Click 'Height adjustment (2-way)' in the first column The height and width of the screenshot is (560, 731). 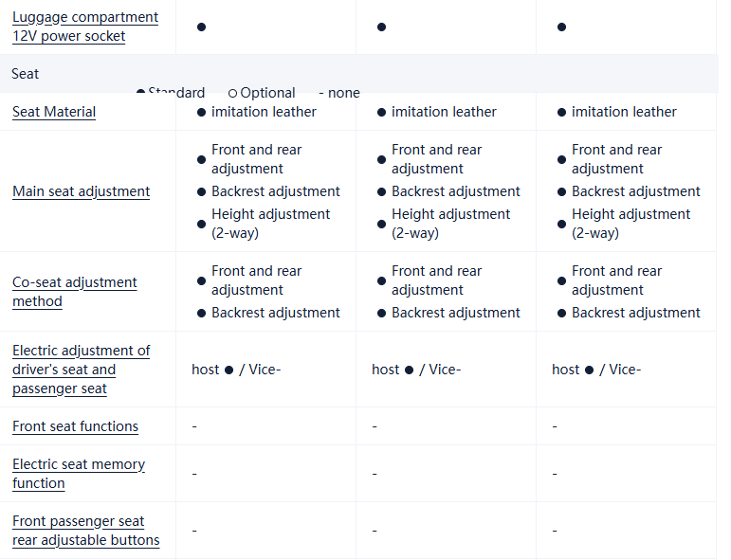(x=271, y=224)
